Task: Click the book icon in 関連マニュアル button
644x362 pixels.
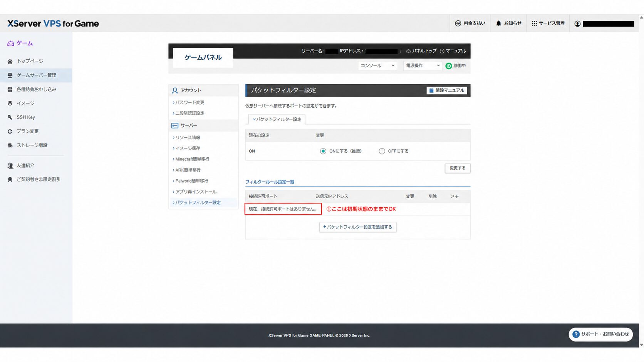Action: tap(431, 90)
